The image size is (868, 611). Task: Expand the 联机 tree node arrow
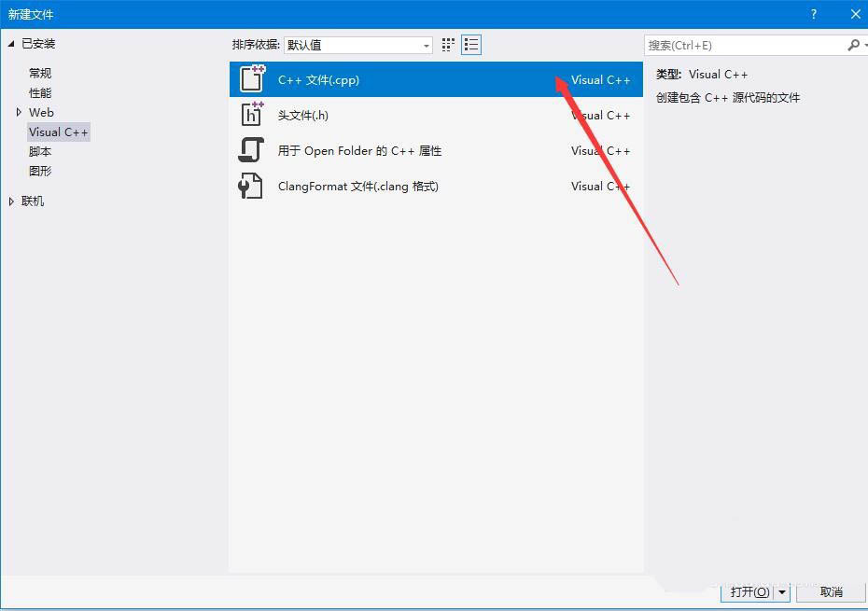[x=11, y=201]
